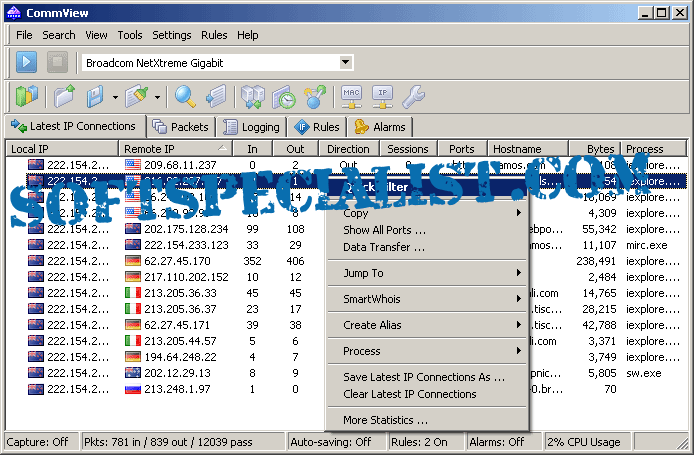The width and height of the screenshot is (694, 455).
Task: Switch to the Alarms tab
Action: (380, 127)
